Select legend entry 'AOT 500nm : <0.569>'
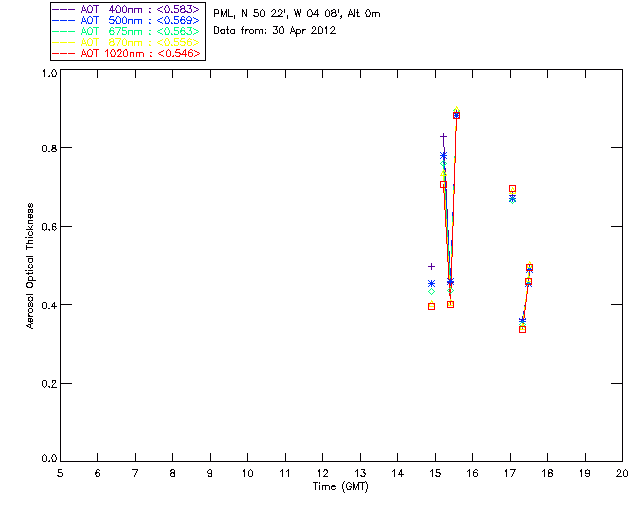Viewport: 640px width, 512px height. (127, 20)
